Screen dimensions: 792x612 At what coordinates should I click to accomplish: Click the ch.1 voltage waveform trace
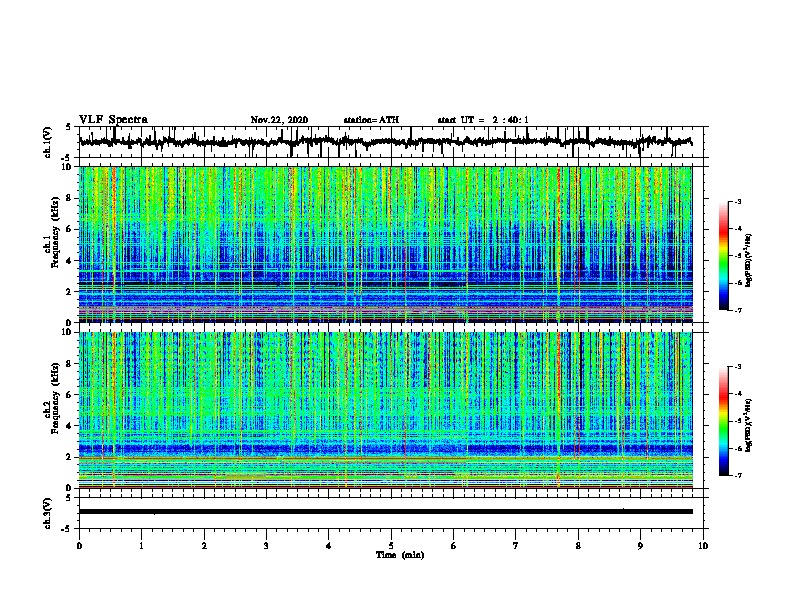385,142
